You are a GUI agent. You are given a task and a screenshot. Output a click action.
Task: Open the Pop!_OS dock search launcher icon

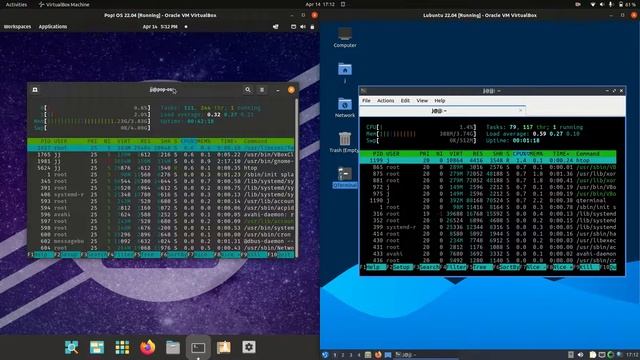pos(71,347)
